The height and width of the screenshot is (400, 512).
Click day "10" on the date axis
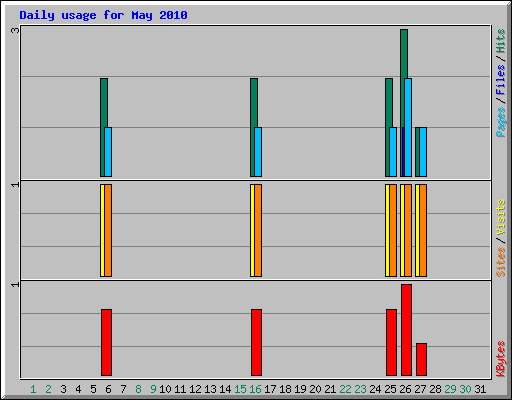click(x=165, y=389)
